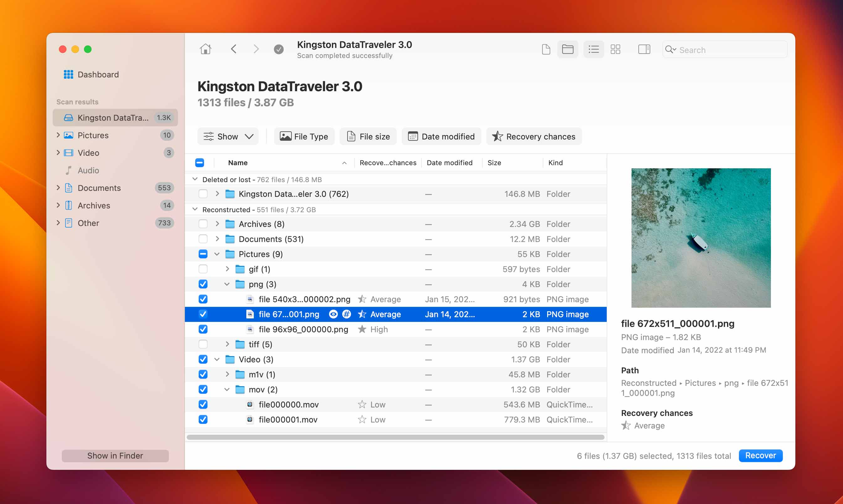Uncheck the png (3) folder checkbox
This screenshot has width=843, height=504.
click(203, 284)
